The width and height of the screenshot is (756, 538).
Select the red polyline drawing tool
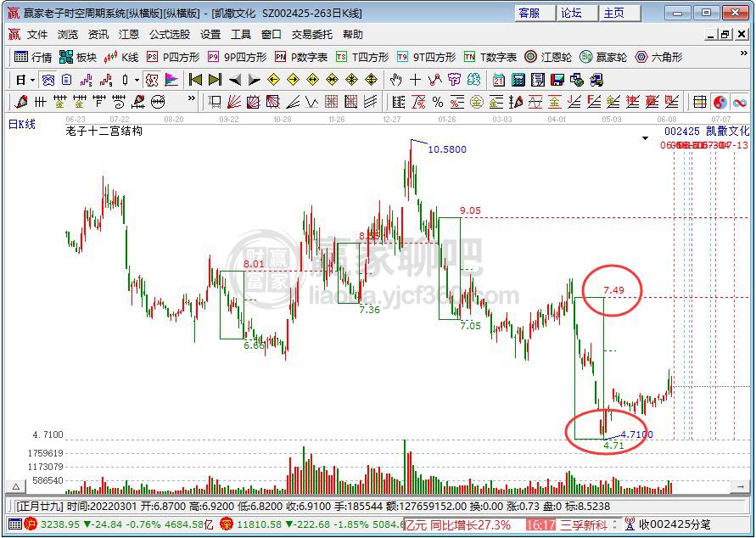[435, 80]
